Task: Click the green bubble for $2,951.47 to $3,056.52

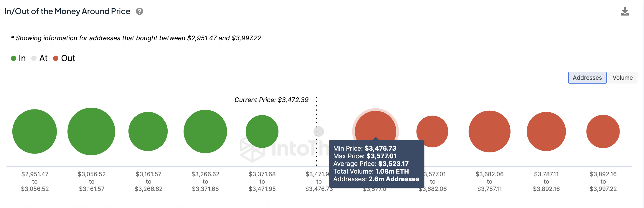Action: click(34, 132)
